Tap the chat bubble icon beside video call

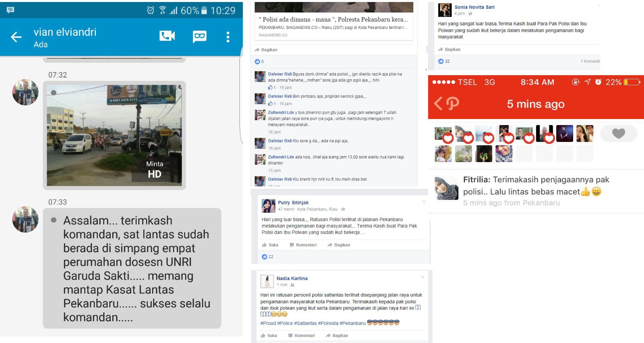(199, 37)
